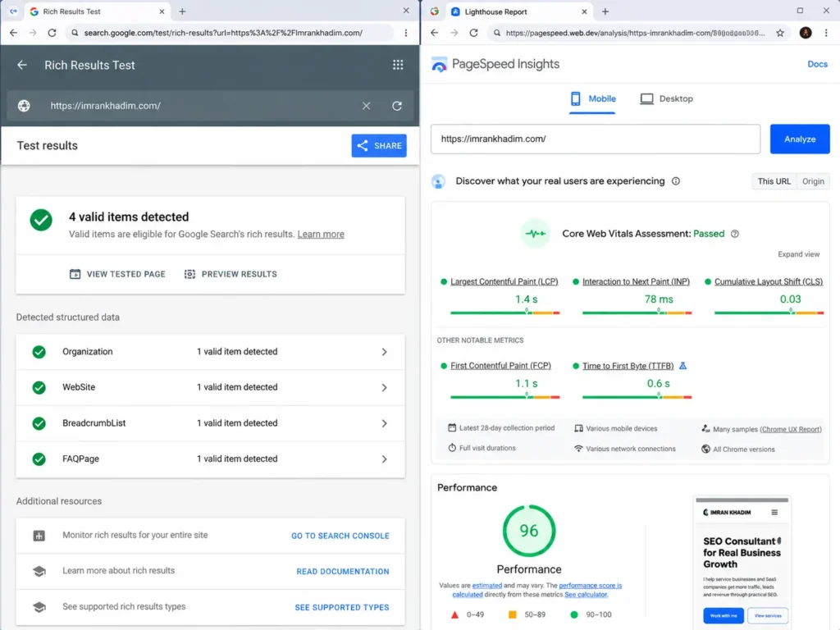Click the refresh test icon beside URL field
The height and width of the screenshot is (630, 840).
point(397,106)
